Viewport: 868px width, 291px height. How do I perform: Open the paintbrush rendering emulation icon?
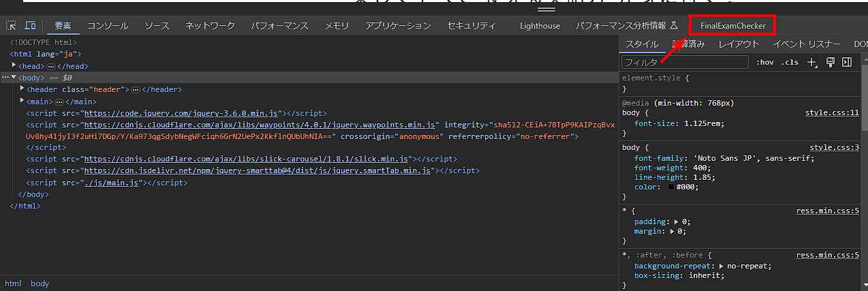click(x=830, y=63)
